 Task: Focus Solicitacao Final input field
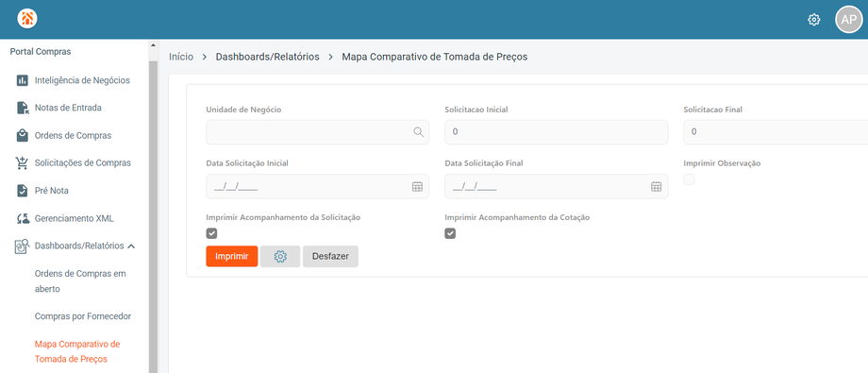776,132
